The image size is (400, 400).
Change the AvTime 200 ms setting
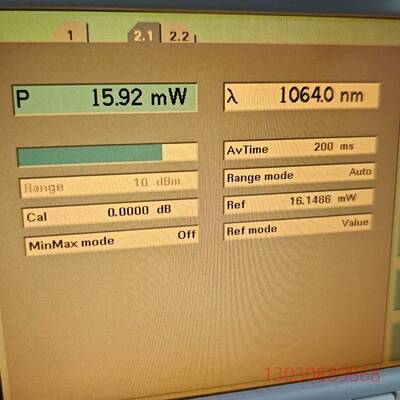(300, 148)
